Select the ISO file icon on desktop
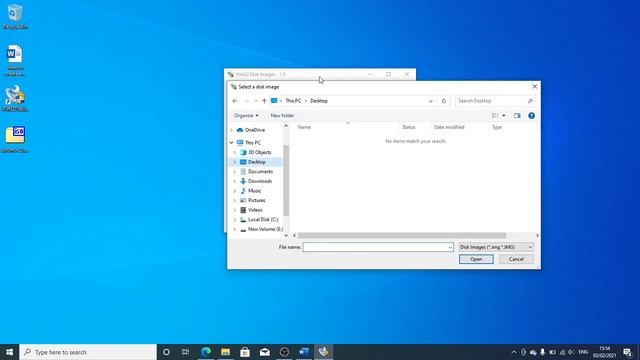The width and height of the screenshot is (640, 360). (15, 139)
